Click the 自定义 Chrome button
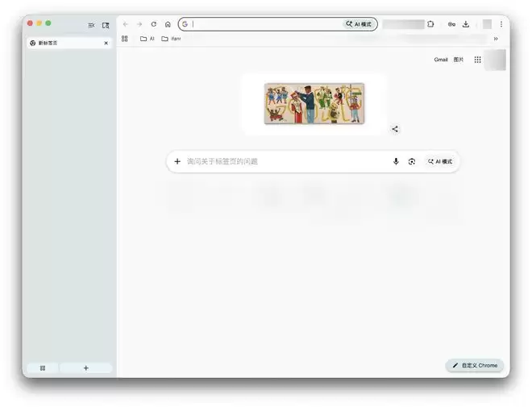Screen dimensions: 532x407 [475, 365]
